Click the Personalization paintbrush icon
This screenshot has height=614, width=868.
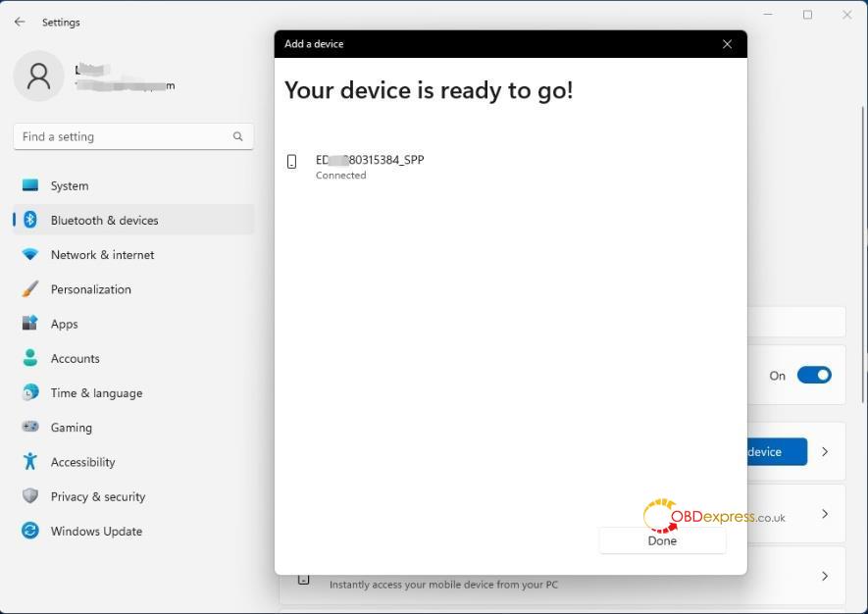click(30, 289)
